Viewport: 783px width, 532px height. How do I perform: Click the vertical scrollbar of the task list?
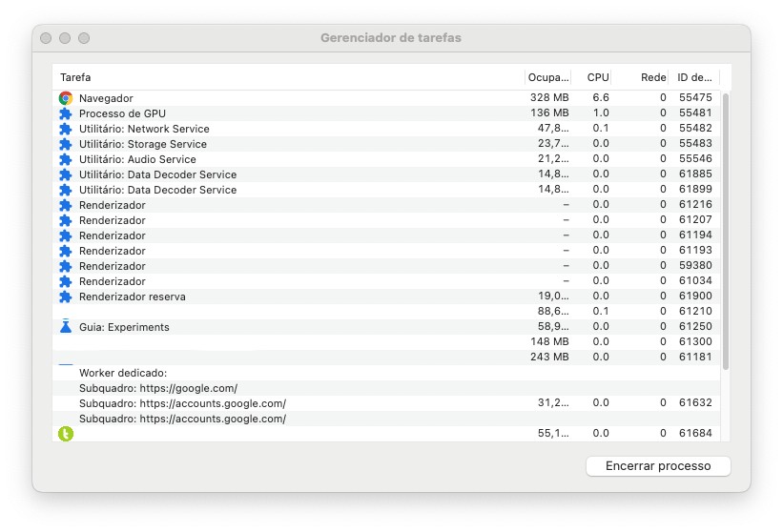[x=726, y=229]
